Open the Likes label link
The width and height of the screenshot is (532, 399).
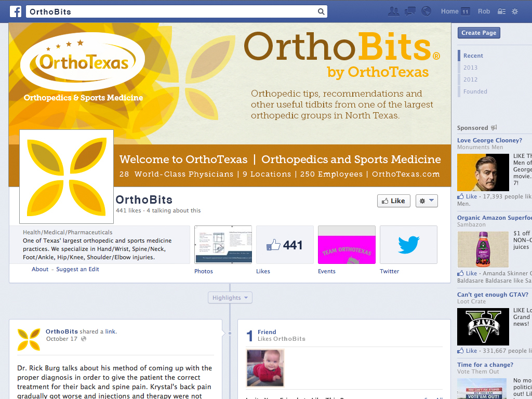[x=263, y=271]
